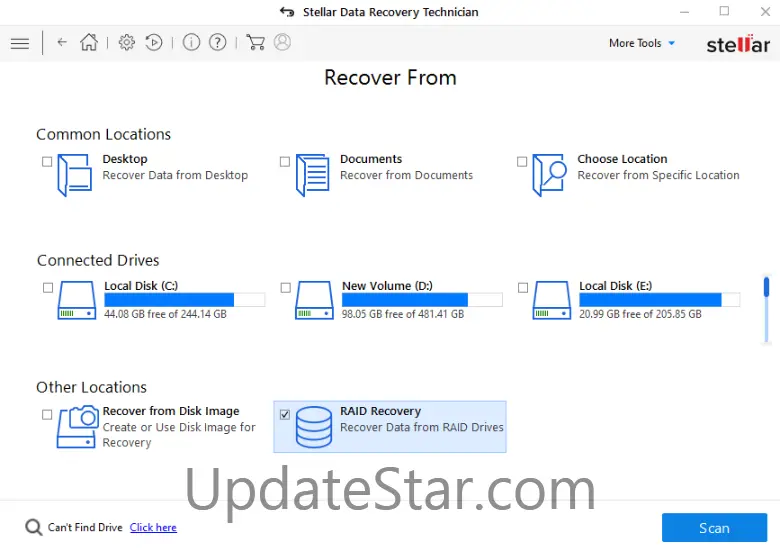Select the Choose Location search icon
This screenshot has width=780, height=551.
coord(549,175)
